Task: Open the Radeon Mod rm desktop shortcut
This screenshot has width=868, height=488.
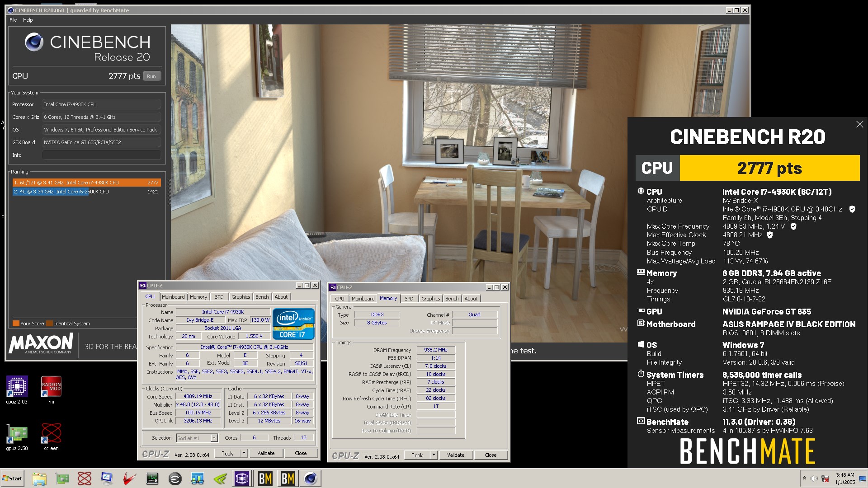Action: pyautogui.click(x=51, y=390)
